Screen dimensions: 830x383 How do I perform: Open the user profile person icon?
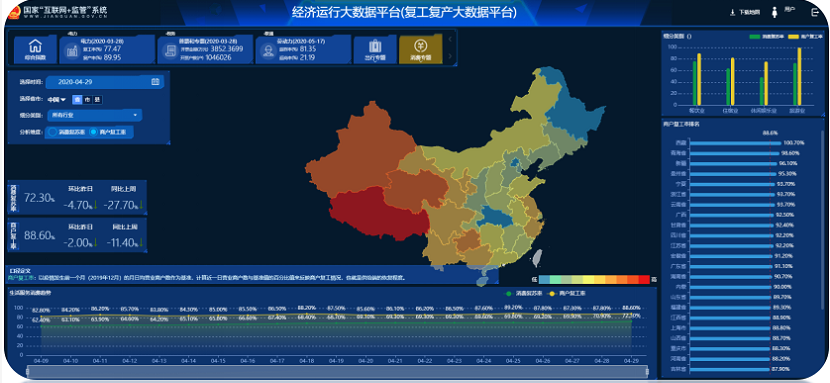point(775,12)
